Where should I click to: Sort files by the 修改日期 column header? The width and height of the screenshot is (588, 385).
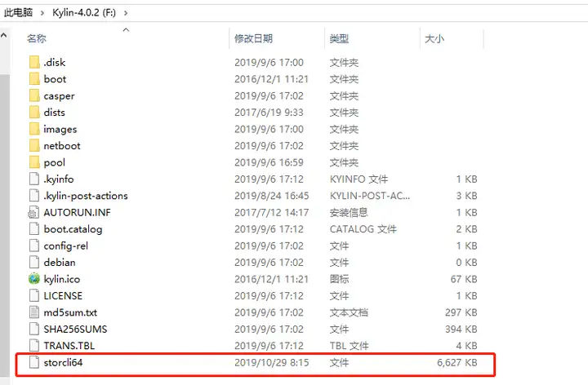click(253, 38)
